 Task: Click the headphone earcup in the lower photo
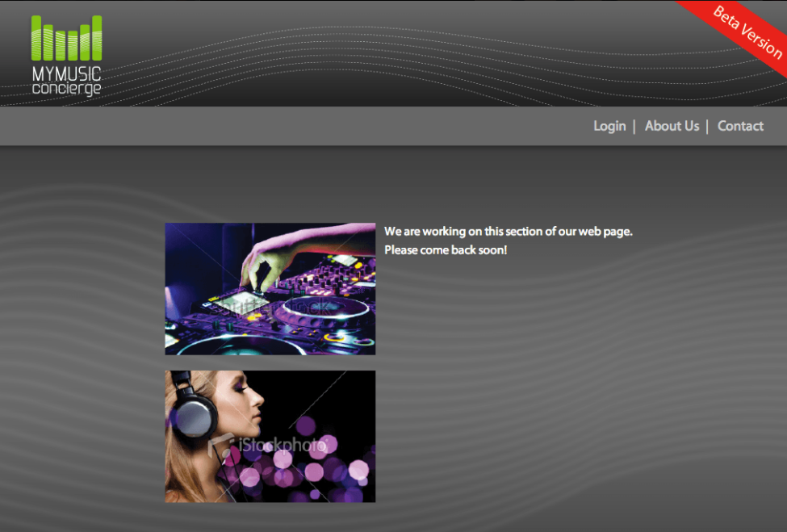(193, 416)
